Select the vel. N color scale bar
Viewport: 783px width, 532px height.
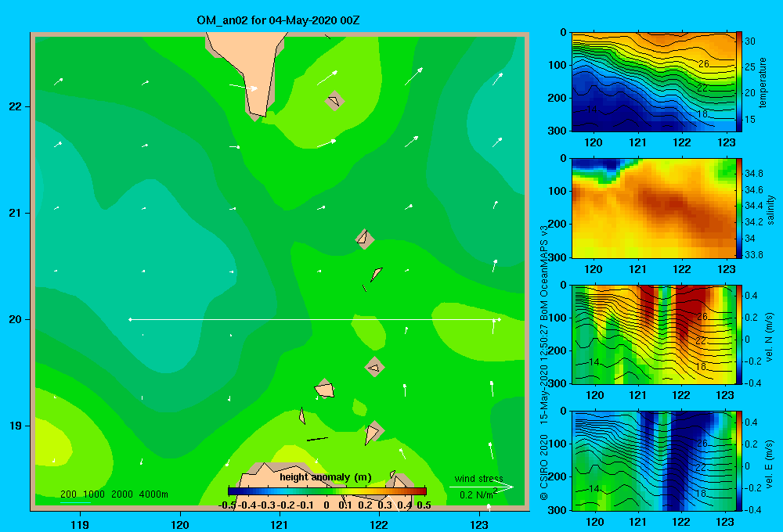pos(739,334)
